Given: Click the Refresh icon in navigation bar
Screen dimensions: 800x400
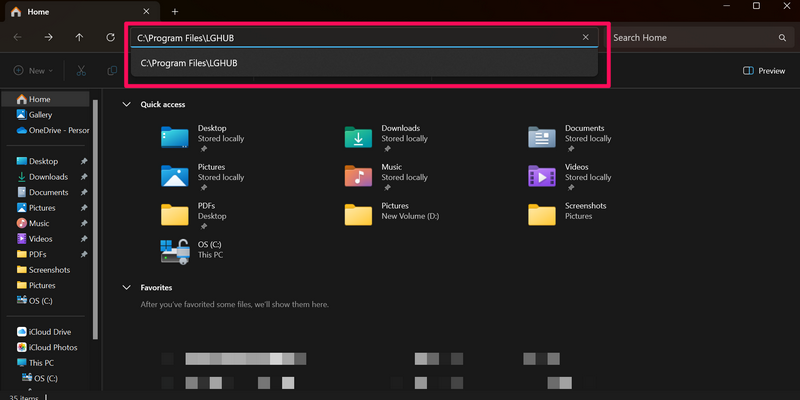Looking at the screenshot, I should point(111,37).
